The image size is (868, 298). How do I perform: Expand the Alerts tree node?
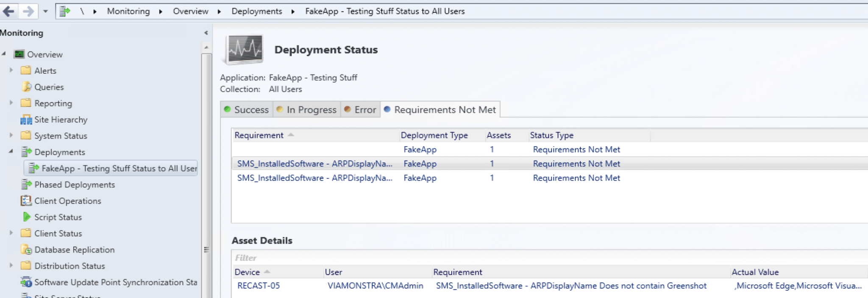point(11,70)
